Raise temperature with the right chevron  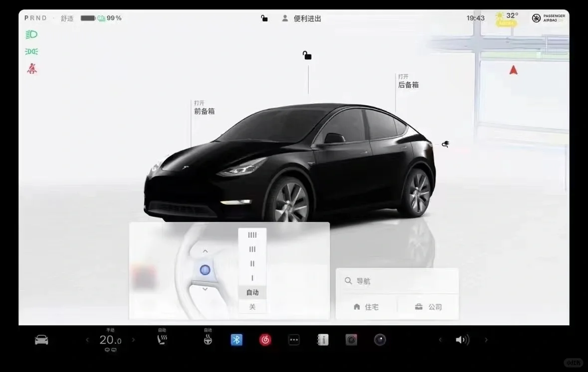click(133, 340)
